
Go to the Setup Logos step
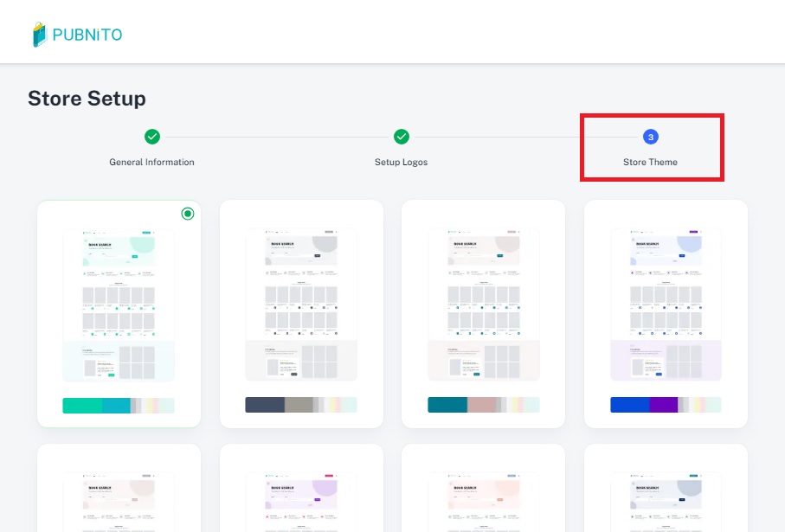(x=402, y=162)
